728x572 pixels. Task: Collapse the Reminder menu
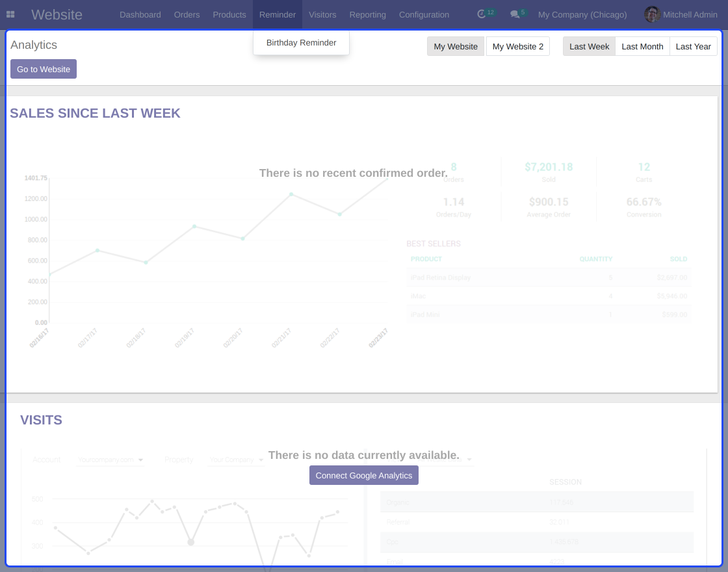(277, 14)
